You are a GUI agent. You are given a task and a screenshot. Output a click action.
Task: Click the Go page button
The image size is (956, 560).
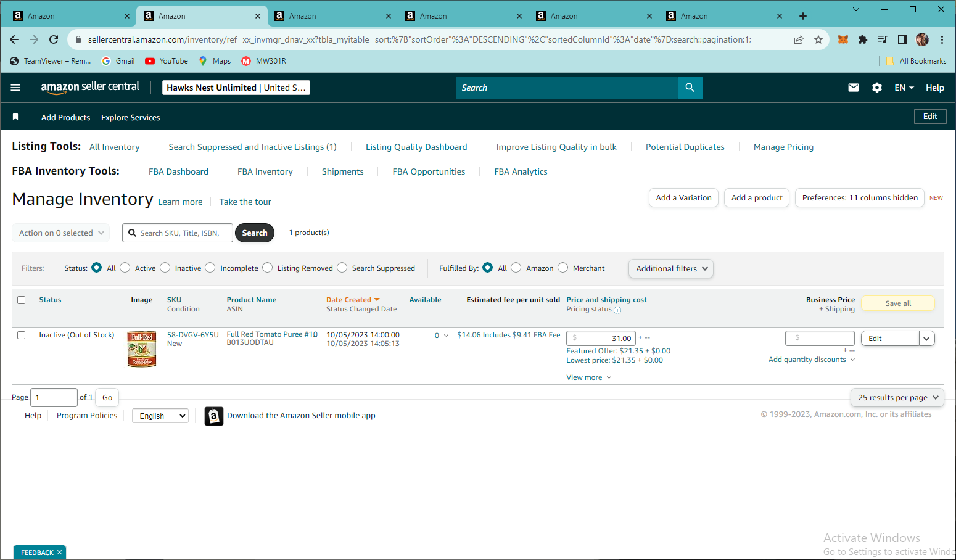[107, 398]
